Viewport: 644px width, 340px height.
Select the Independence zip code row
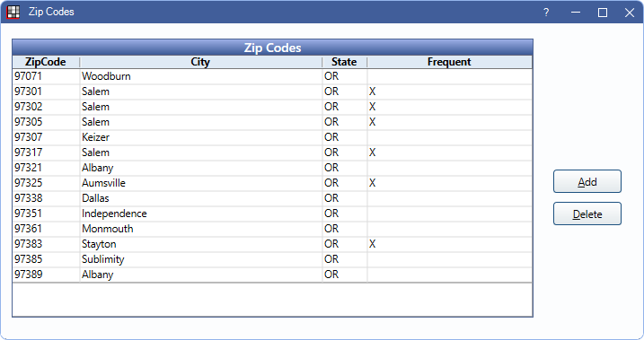(272, 214)
